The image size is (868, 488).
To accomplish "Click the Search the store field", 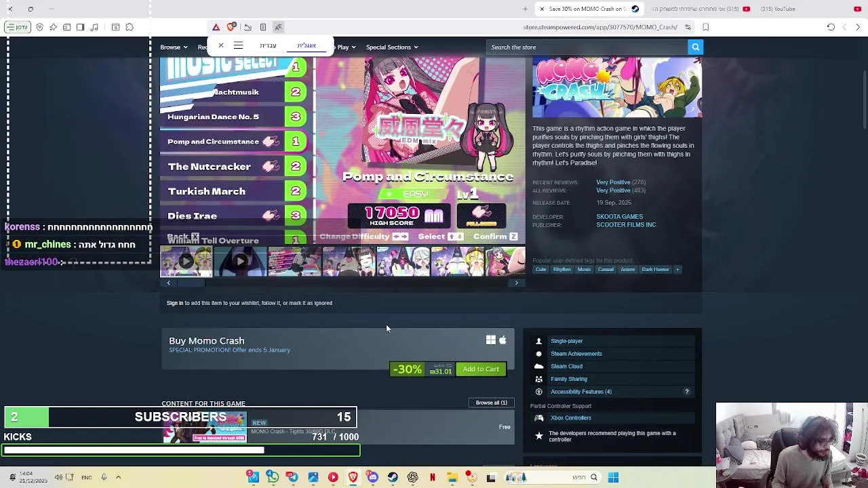I will click(587, 47).
